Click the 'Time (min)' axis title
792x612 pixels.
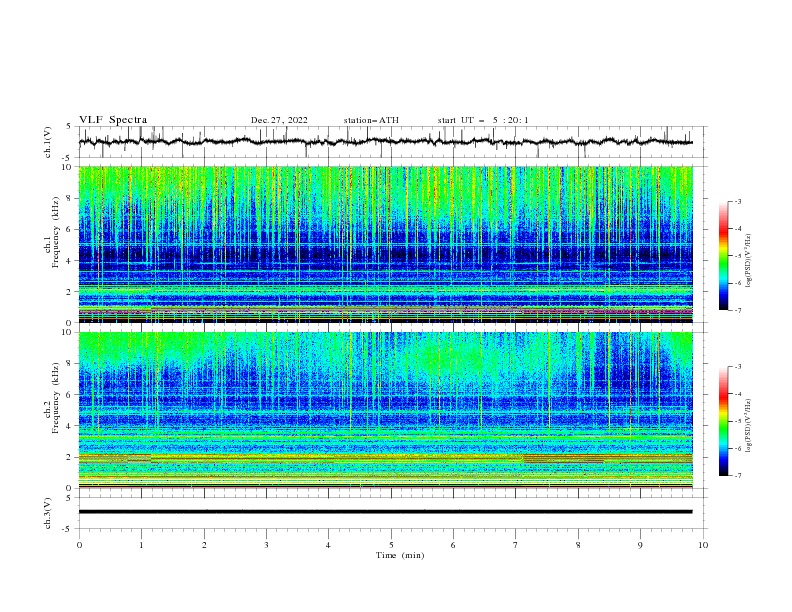400,555
